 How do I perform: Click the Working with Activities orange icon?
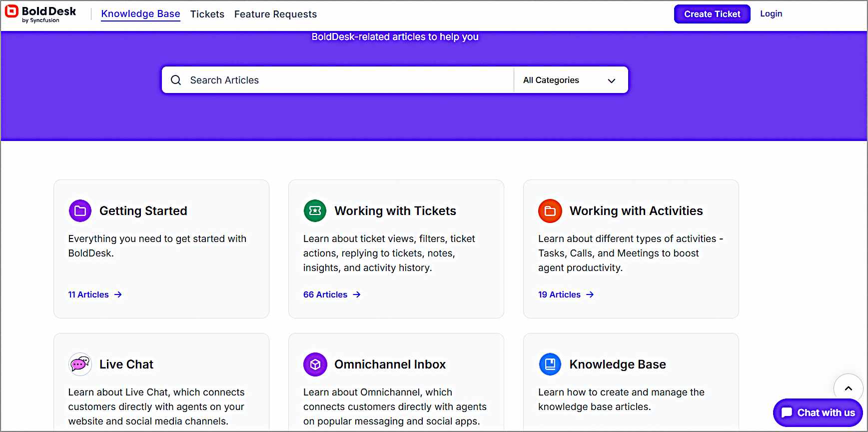[550, 211]
